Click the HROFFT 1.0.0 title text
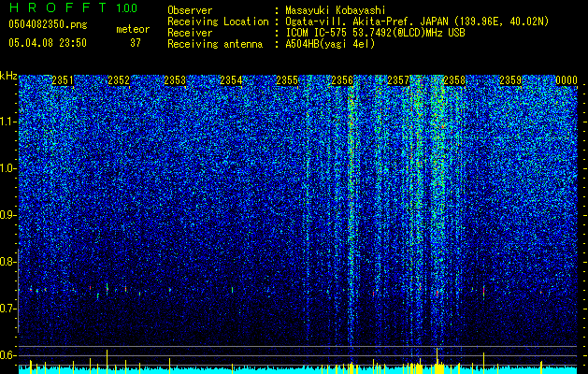 coord(73,7)
